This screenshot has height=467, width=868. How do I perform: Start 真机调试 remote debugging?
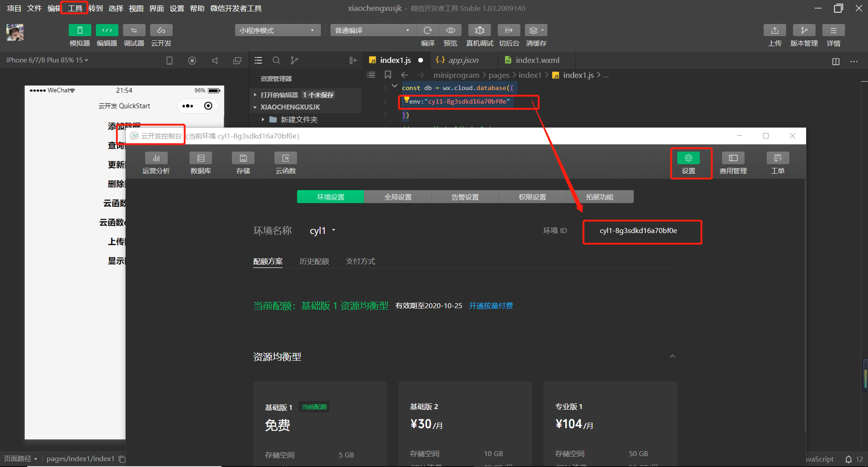coord(479,30)
